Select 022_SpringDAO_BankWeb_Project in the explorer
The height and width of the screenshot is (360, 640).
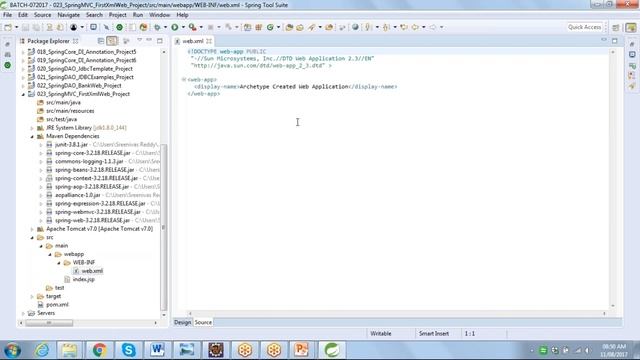tap(79, 86)
